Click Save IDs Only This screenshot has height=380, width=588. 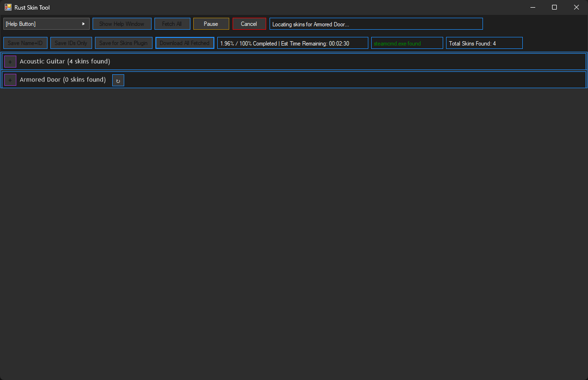click(x=71, y=43)
